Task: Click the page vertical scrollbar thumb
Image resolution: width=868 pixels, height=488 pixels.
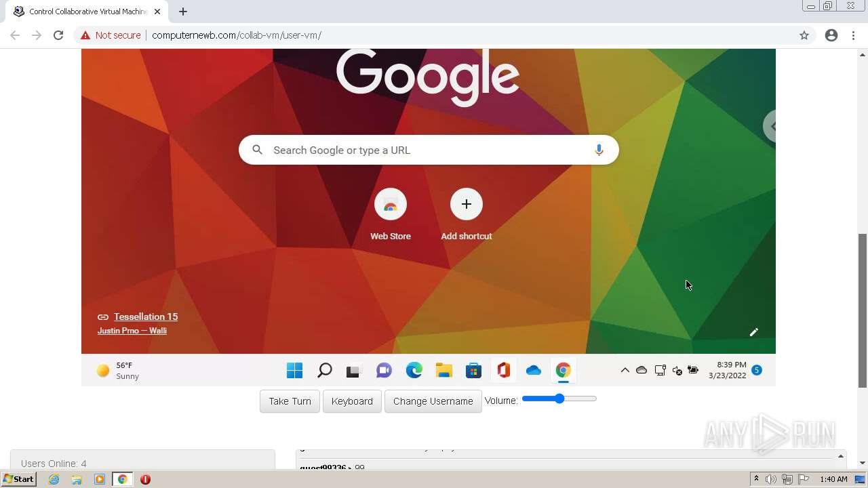Action: tap(863, 310)
